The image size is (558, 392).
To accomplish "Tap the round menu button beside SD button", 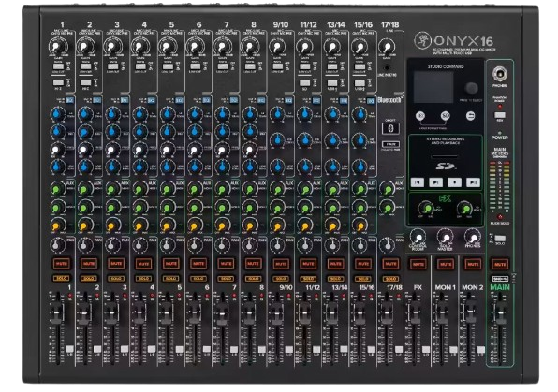I will pyautogui.click(x=470, y=116).
